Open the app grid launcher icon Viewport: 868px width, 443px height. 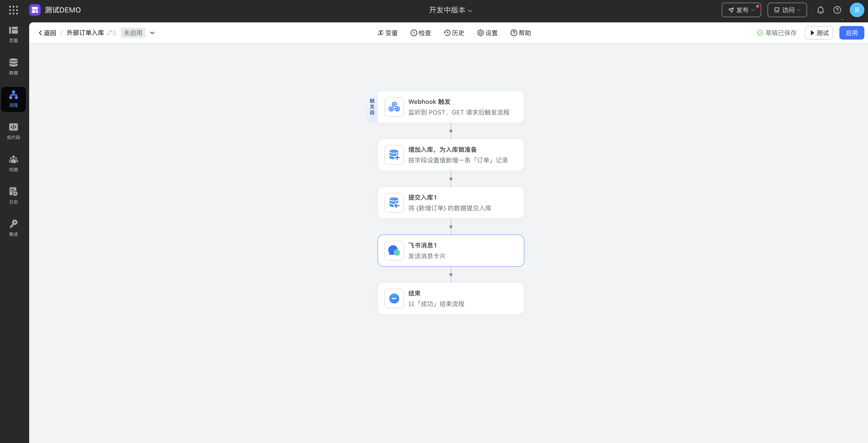click(x=14, y=10)
